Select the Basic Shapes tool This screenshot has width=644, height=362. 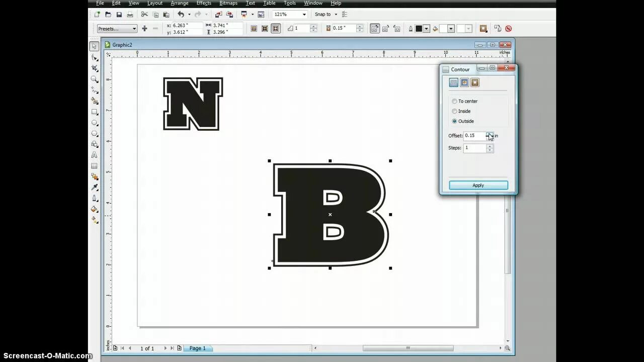click(94, 144)
